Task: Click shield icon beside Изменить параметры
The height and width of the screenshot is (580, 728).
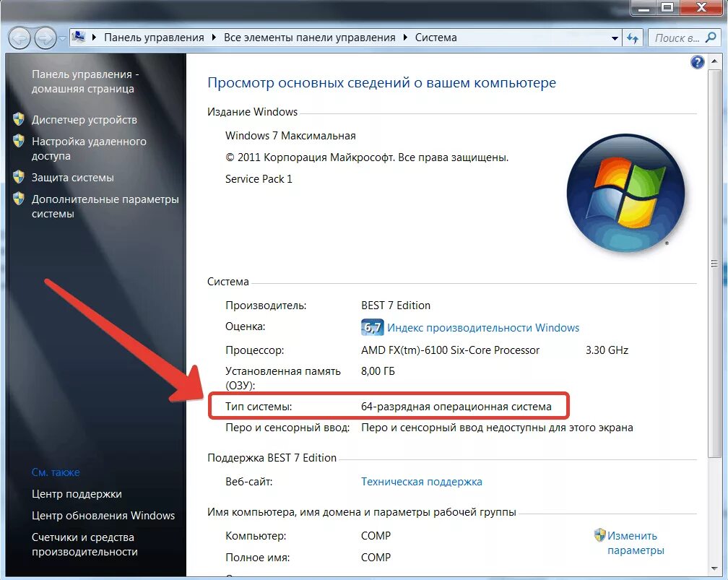Action: tap(600, 535)
